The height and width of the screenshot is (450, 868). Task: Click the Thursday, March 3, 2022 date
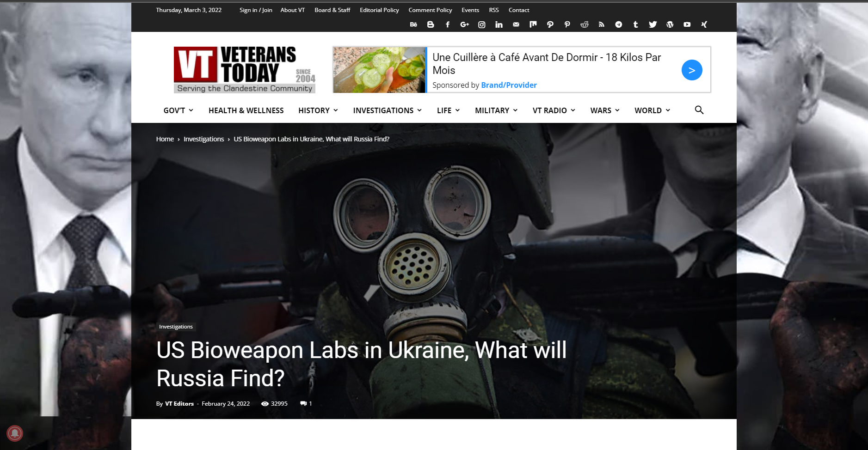[189, 10]
